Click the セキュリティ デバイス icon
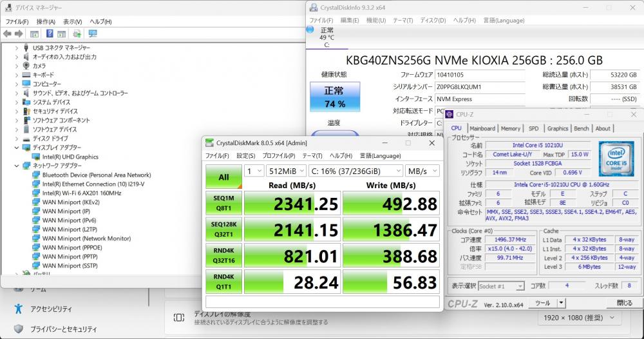This screenshot has height=339, width=644. tap(26, 111)
